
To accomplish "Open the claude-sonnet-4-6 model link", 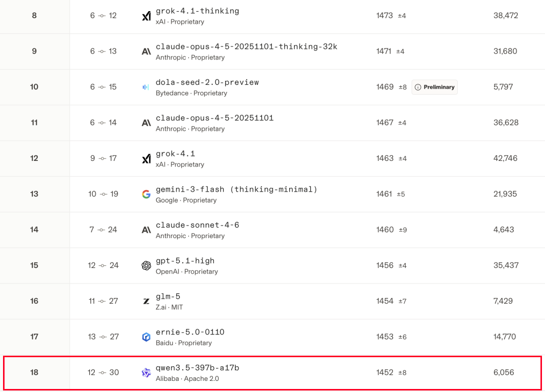I will coord(197,225).
